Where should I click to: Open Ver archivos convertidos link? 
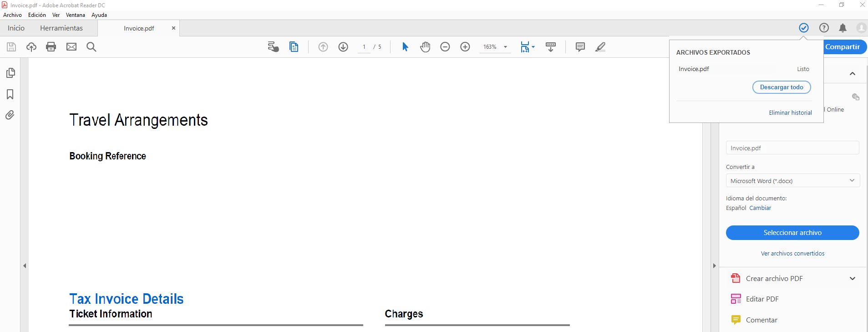click(792, 253)
